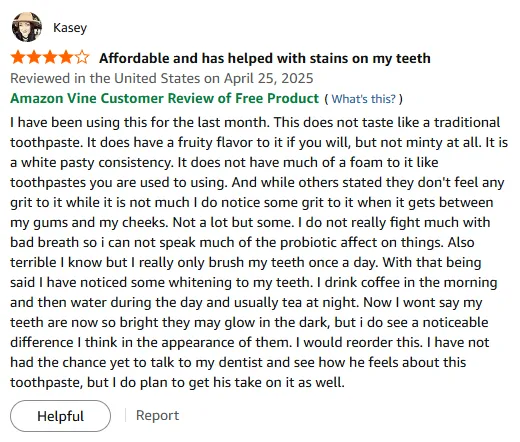The height and width of the screenshot is (442, 520).
Task: Open the "What's this?" link
Action: [x=364, y=99]
